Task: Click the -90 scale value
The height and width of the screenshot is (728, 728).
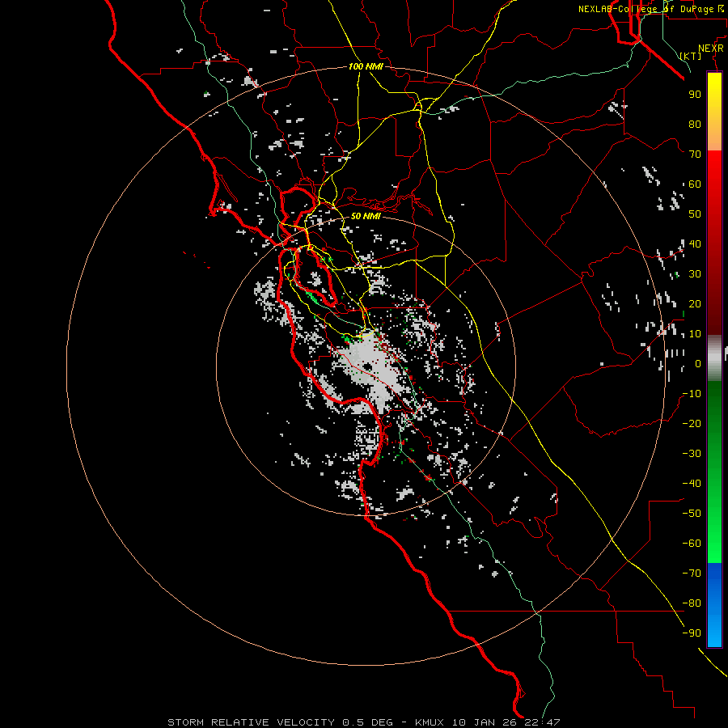Action: pos(692,633)
